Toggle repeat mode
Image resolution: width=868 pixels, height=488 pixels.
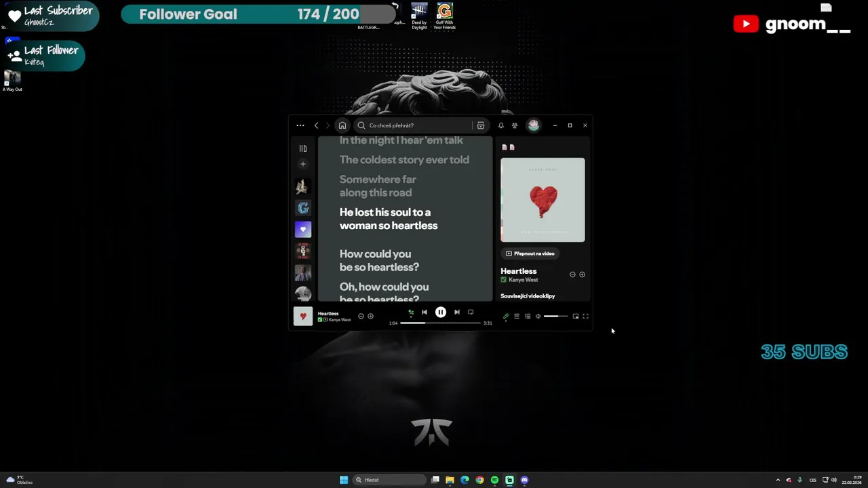coord(471,312)
